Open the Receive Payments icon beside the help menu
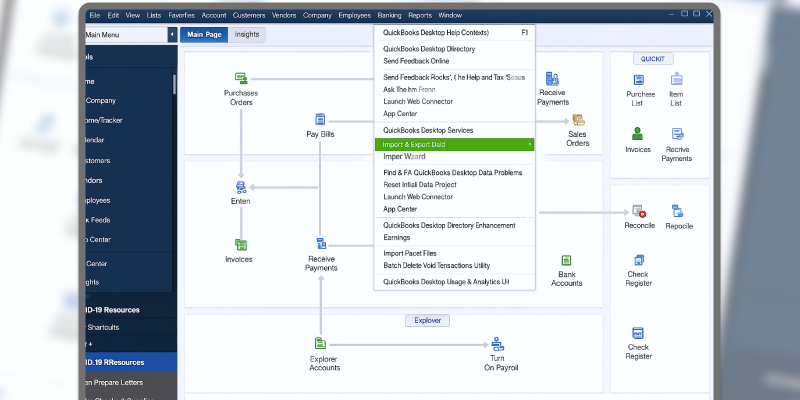The height and width of the screenshot is (400, 800). point(552,79)
